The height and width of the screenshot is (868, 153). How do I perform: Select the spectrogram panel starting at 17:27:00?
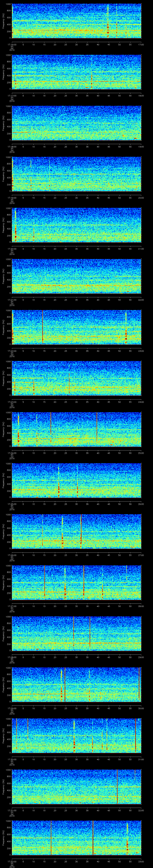coord(77,582)
